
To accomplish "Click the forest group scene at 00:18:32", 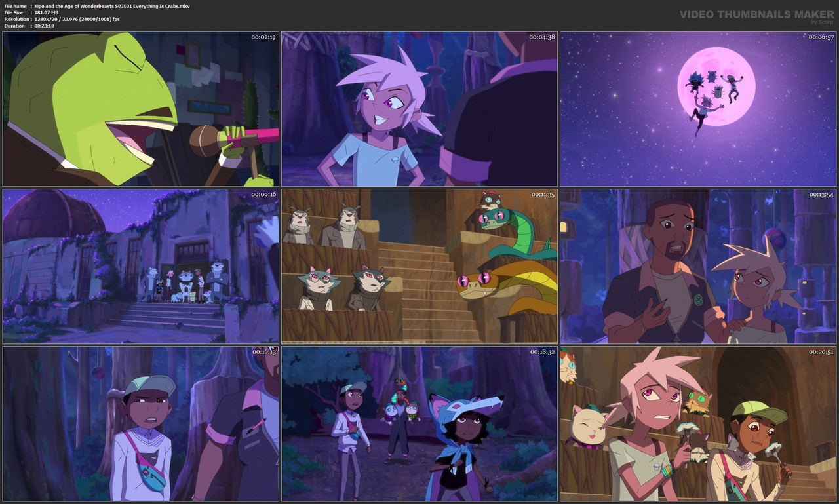I will (x=419, y=423).
